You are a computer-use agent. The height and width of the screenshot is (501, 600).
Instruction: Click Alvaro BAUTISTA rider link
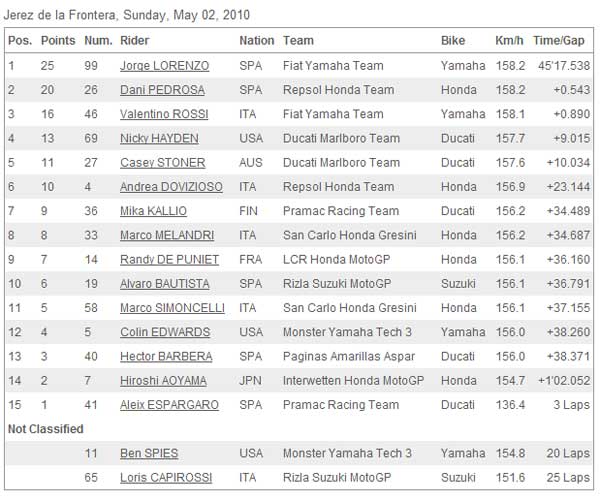point(165,284)
